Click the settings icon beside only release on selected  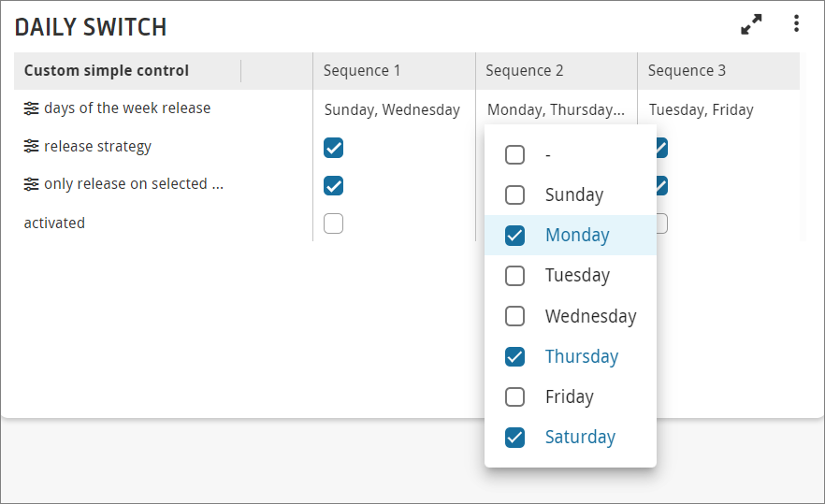coord(31,184)
